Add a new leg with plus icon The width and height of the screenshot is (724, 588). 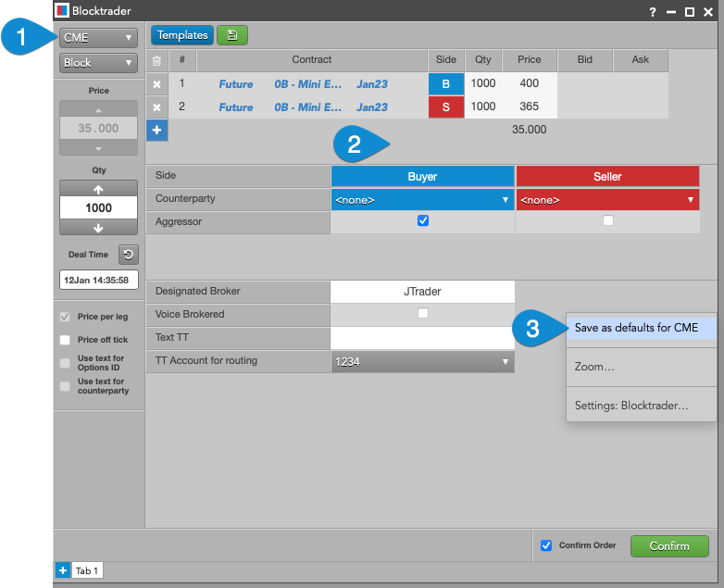click(156, 130)
